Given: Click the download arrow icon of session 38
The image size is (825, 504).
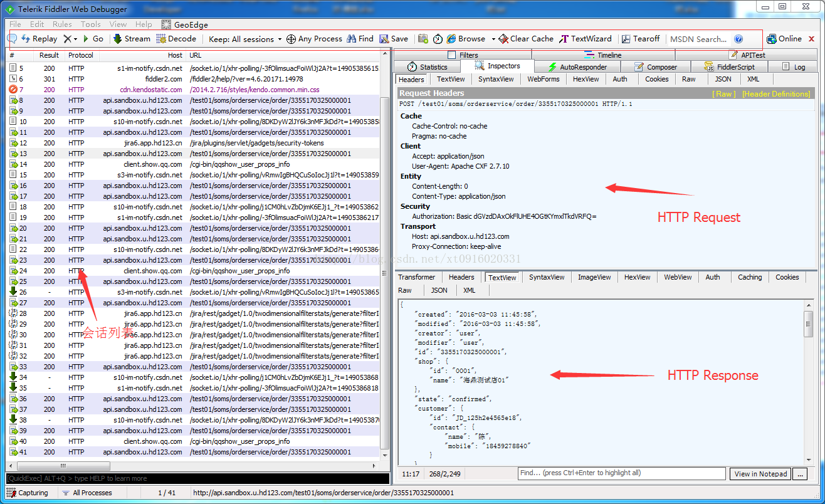Looking at the screenshot, I should [x=13, y=420].
